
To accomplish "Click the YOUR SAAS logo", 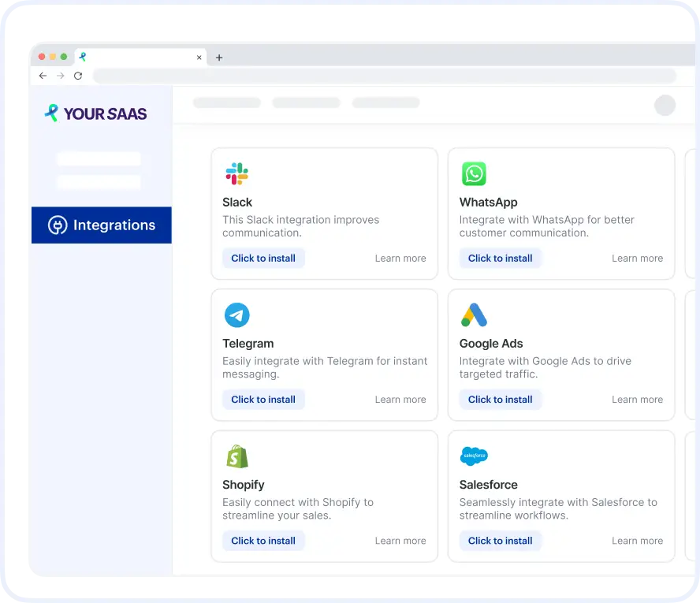I will coord(95,114).
